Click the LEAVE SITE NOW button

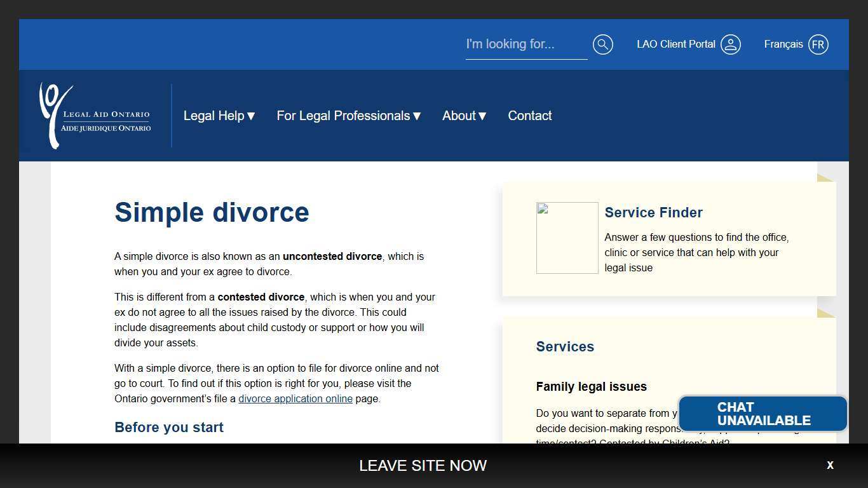(x=423, y=465)
